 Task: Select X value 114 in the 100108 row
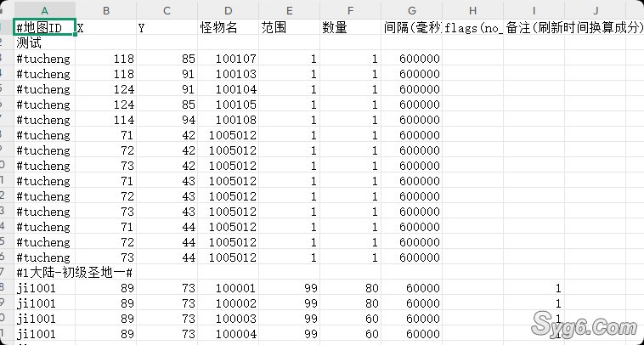[105, 120]
